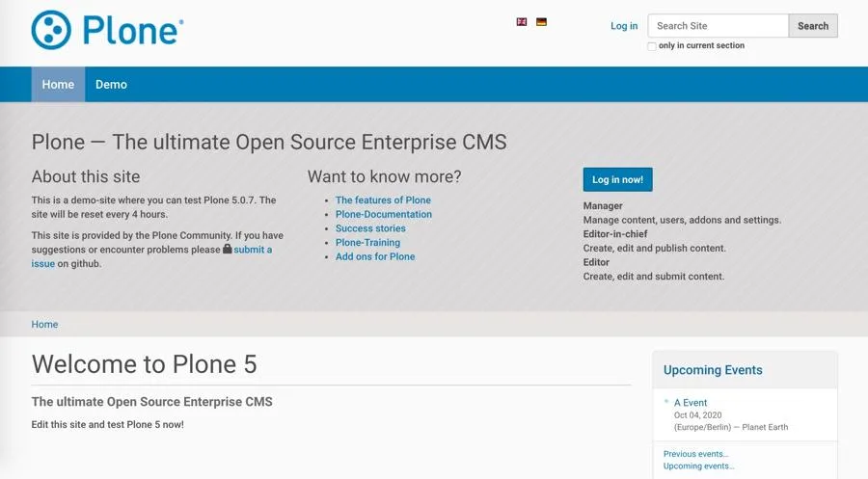Click the 'About this site' heading

point(86,177)
